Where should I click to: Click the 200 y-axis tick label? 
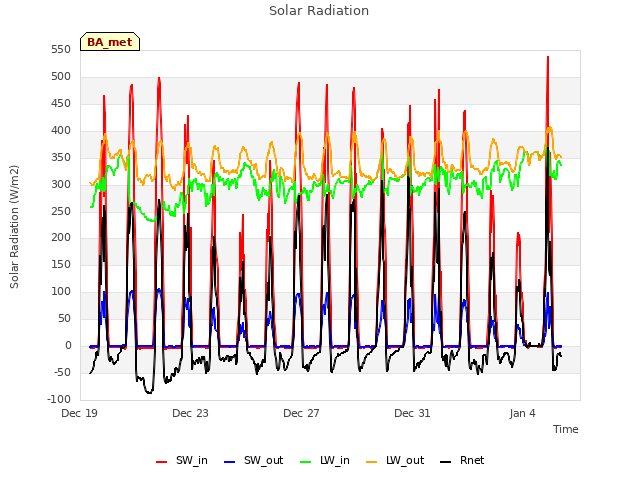click(61, 238)
